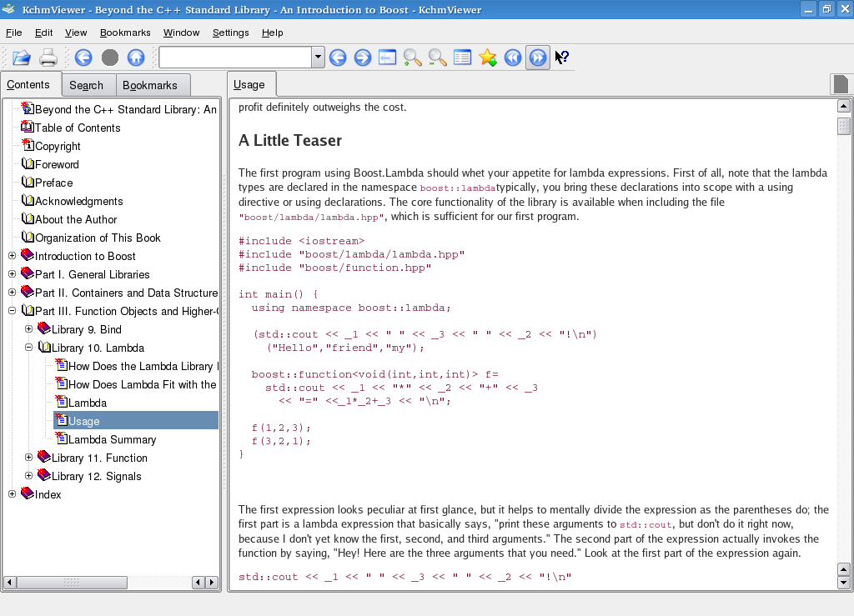
Task: Click the Table of Contents book icon
Action: tap(28, 128)
